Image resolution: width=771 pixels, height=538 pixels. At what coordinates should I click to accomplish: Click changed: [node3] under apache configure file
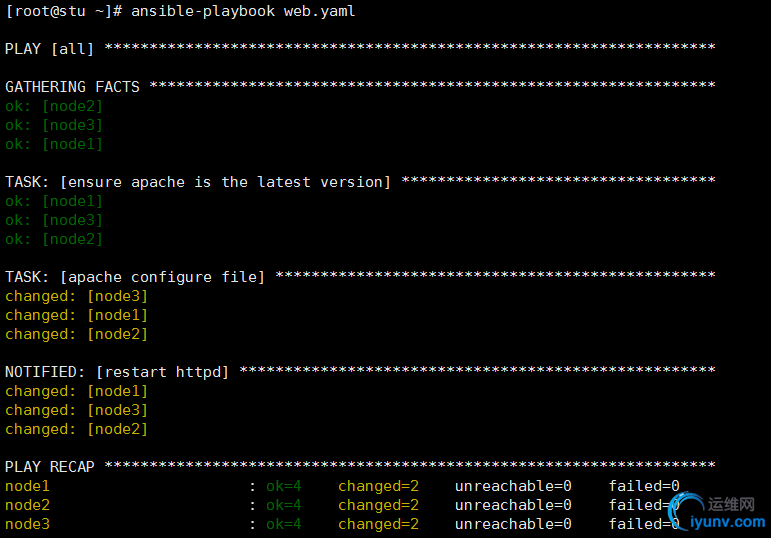pyautogui.click(x=76, y=296)
